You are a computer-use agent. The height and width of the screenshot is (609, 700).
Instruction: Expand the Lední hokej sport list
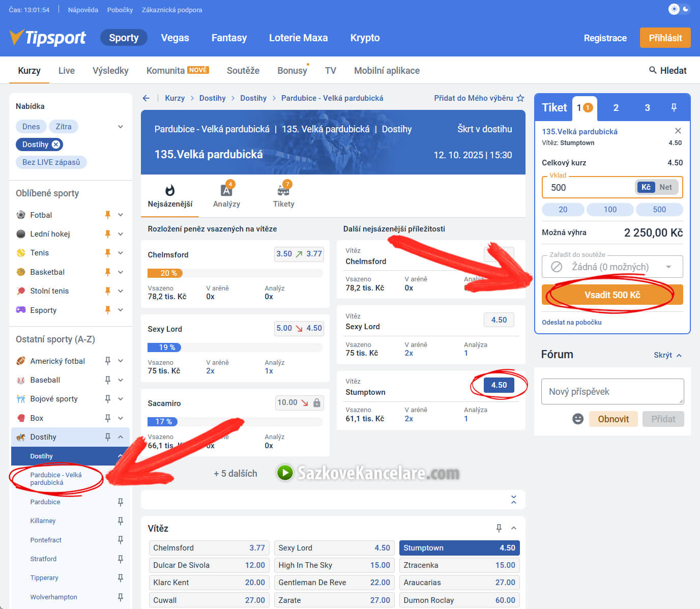(121, 234)
